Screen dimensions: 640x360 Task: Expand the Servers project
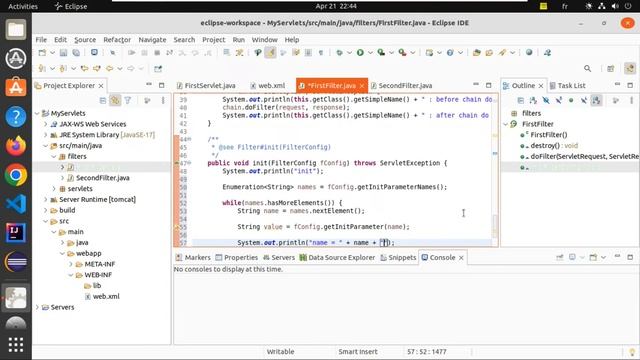click(x=37, y=307)
